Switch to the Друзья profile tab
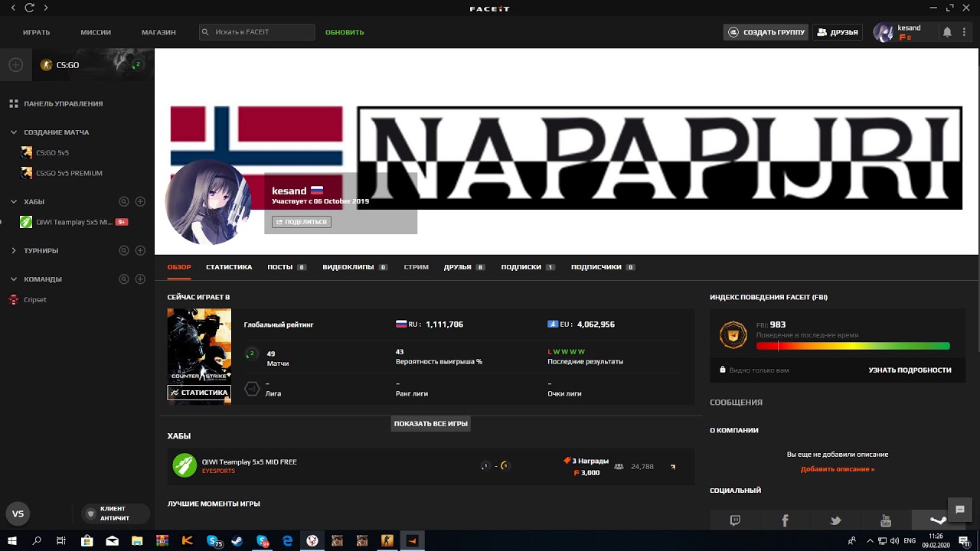The width and height of the screenshot is (980, 551). [x=464, y=267]
